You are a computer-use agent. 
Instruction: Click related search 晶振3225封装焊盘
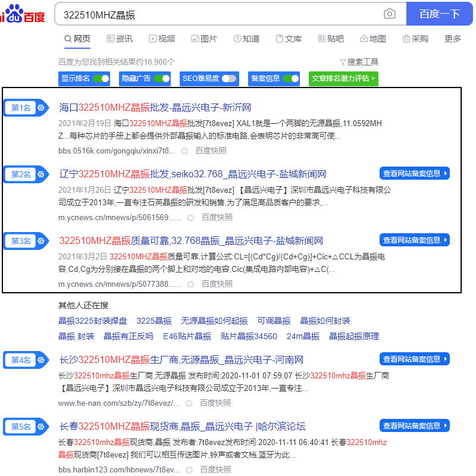(x=93, y=321)
